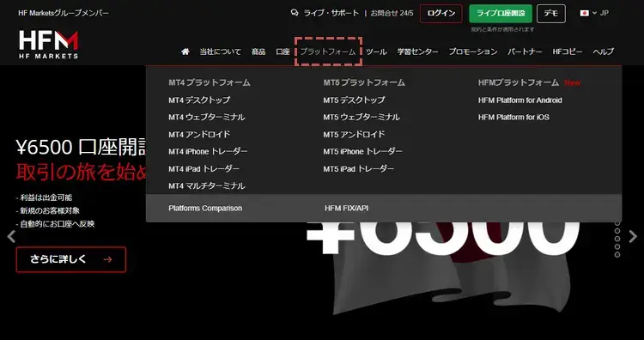Click the さらに詳しく button
The width and height of the screenshot is (644, 340).
(x=71, y=259)
